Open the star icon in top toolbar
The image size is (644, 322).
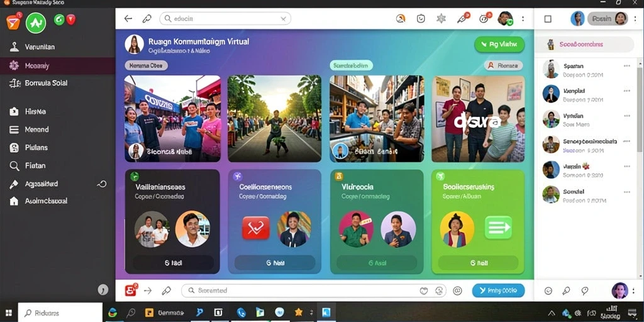pos(441,18)
